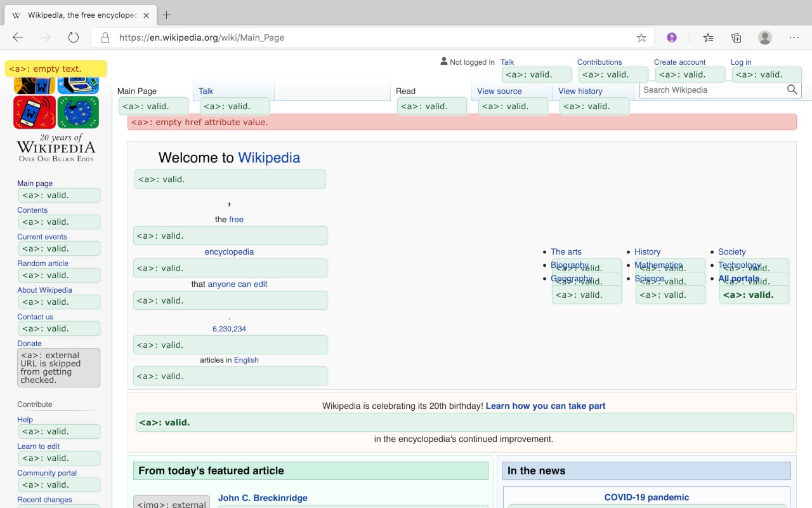
Task: Select the Wikipedia, the free encyclopedia browser tab
Action: click(x=81, y=15)
